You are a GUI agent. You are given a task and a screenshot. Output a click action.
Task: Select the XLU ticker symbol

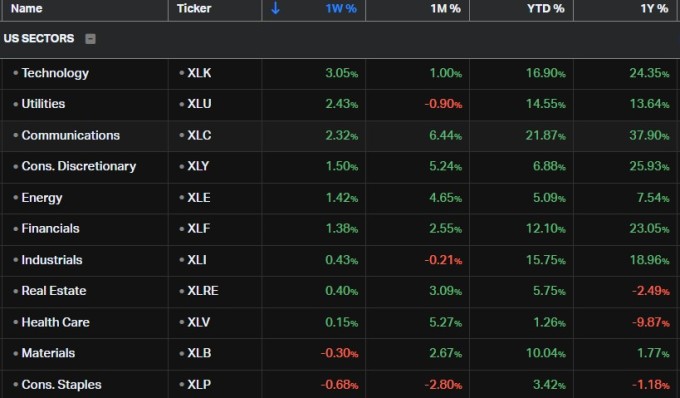coord(199,104)
